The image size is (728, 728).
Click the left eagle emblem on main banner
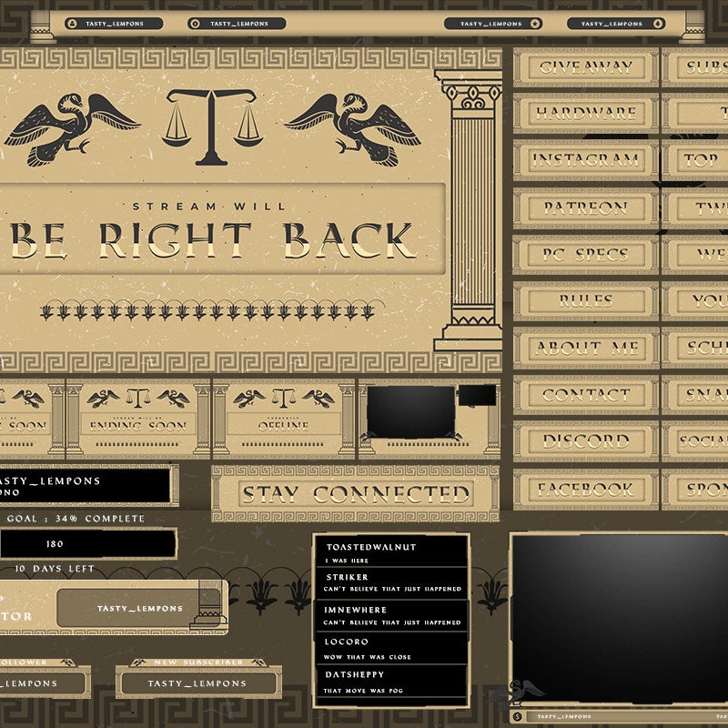click(x=72, y=129)
